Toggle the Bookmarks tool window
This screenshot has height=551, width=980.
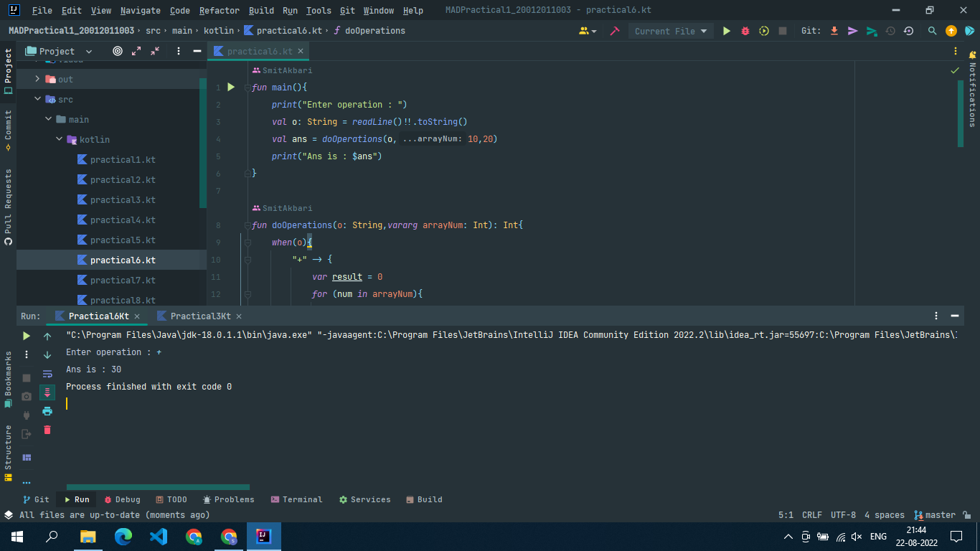[x=8, y=380]
